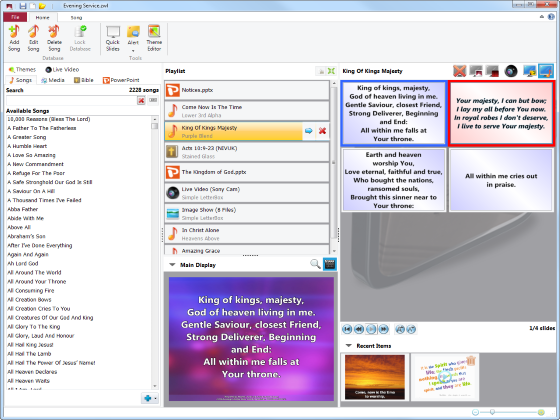560x420 pixels.
Task: Remove King Of Kings Majesty from the playlist
Action: (x=322, y=131)
